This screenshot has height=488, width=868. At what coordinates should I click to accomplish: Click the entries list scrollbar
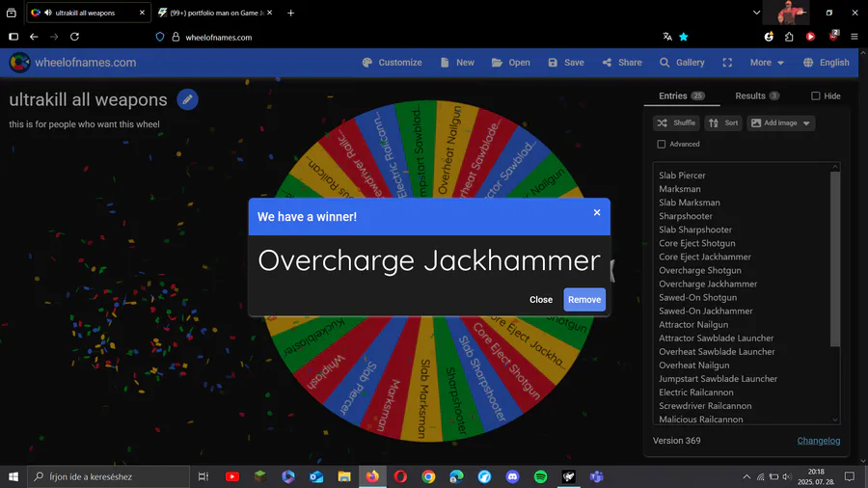835,258
